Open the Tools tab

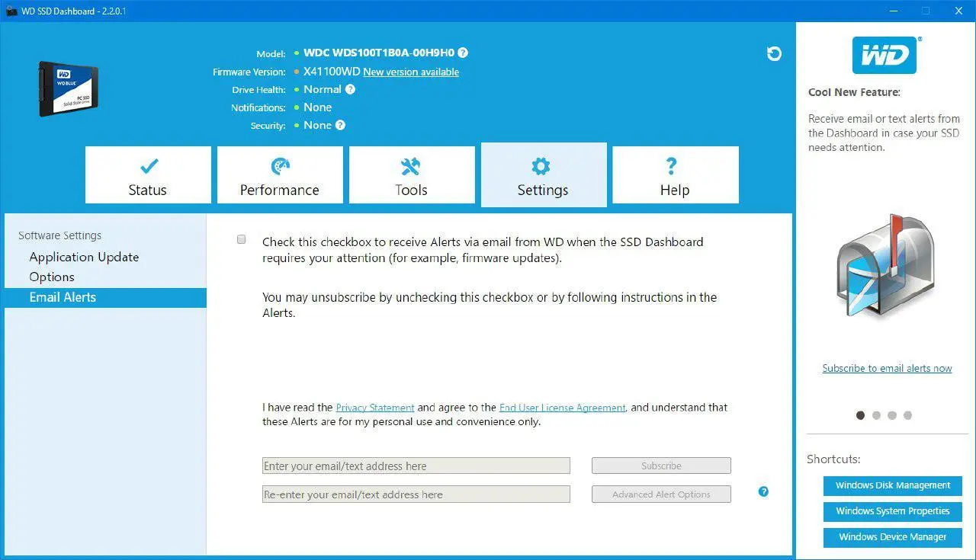click(x=412, y=175)
